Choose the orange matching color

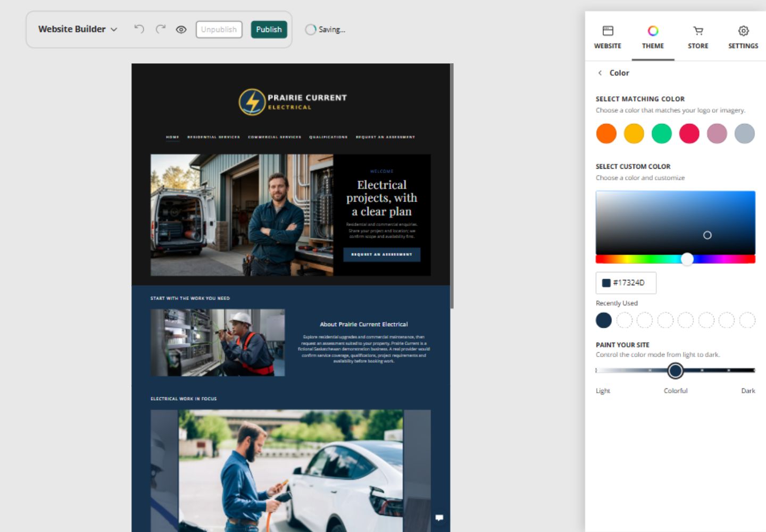[x=606, y=134]
